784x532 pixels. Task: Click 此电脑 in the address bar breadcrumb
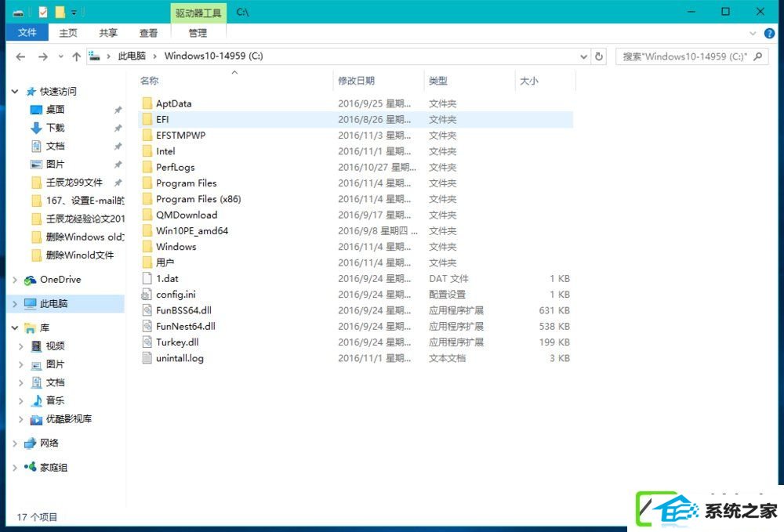[132, 56]
